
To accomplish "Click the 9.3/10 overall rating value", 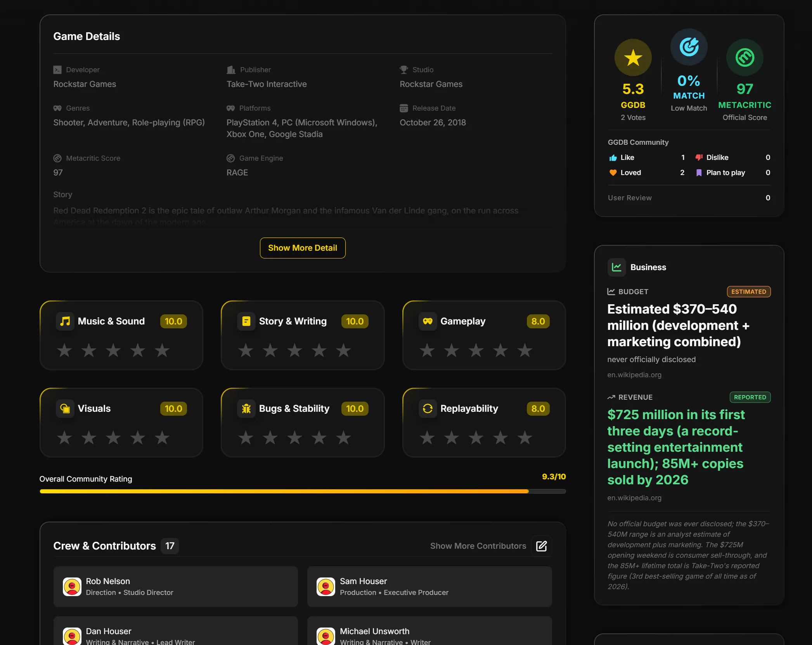I will point(554,477).
